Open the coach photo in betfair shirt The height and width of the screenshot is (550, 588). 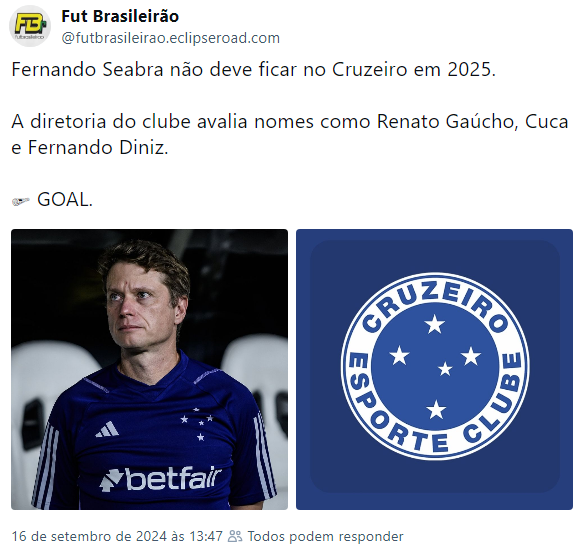point(149,369)
